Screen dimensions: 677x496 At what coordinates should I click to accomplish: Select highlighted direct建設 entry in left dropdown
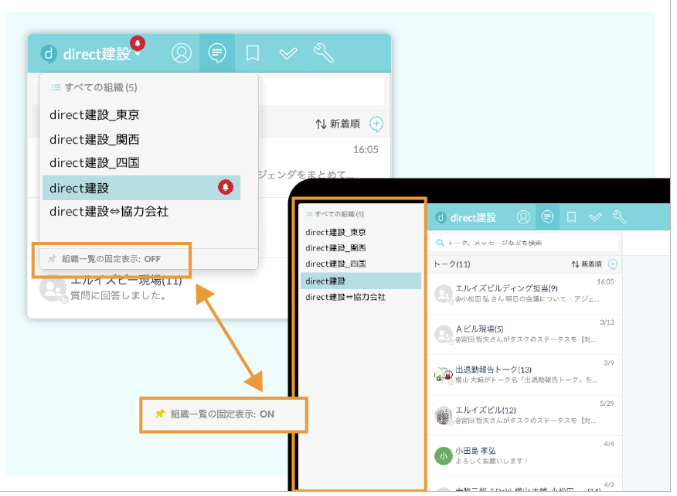click(x=141, y=188)
